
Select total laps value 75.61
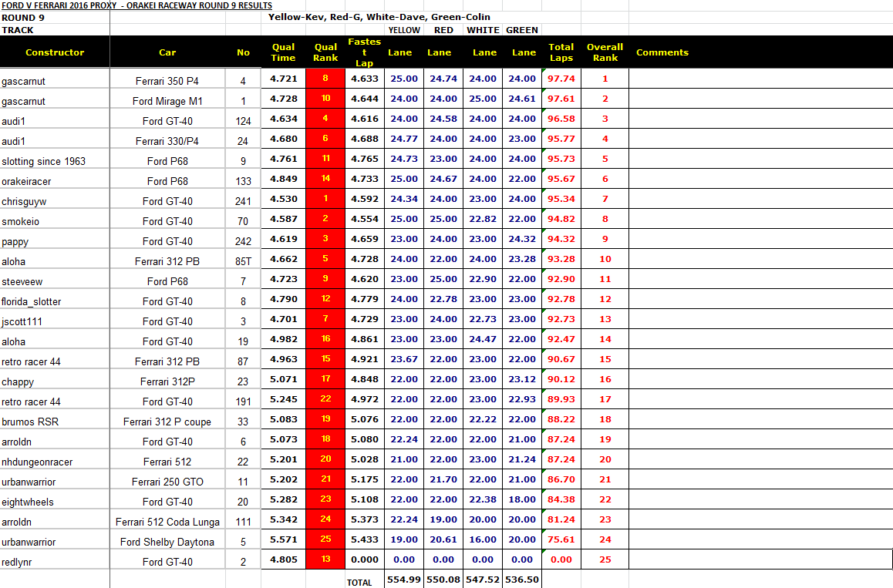click(x=561, y=539)
